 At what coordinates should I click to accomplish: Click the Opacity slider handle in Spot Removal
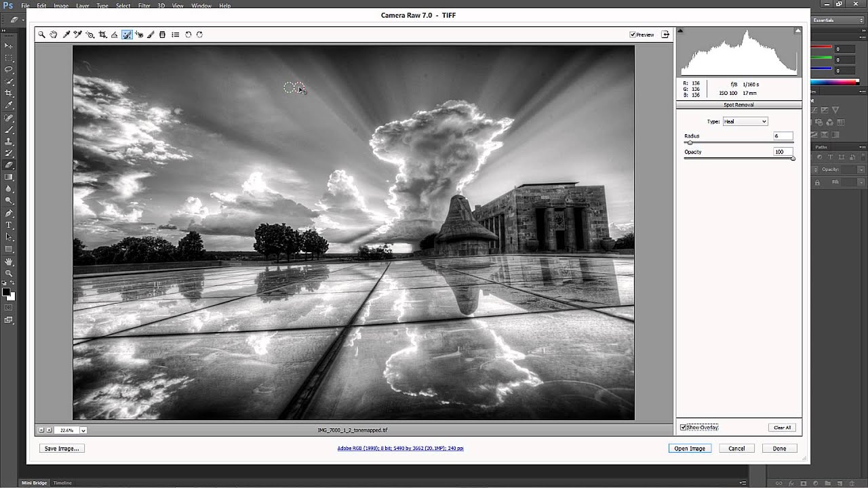[x=793, y=159]
